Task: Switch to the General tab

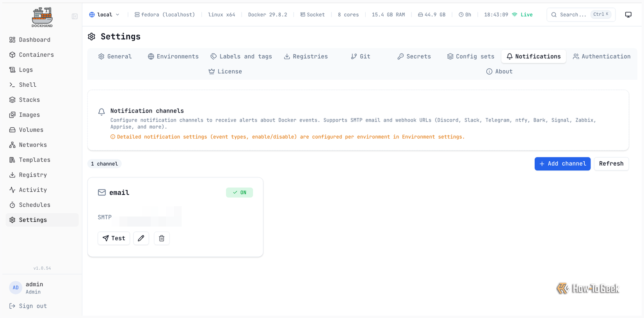Action: (115, 57)
